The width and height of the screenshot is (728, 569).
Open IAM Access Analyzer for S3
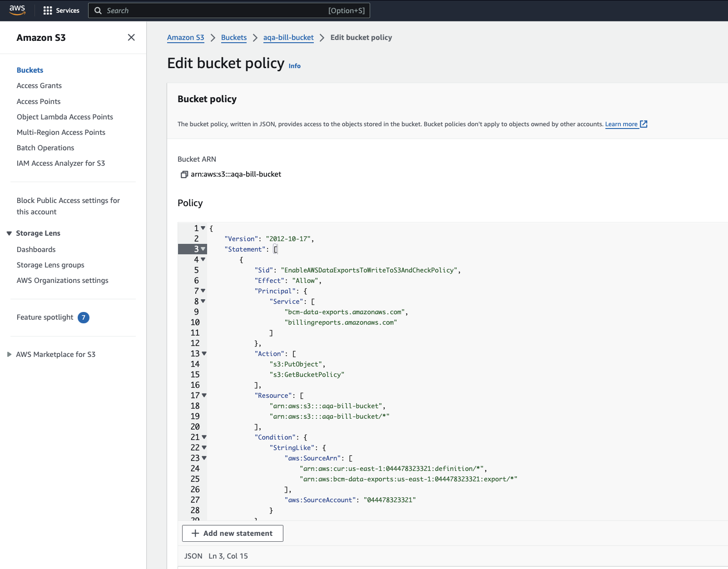pos(61,163)
